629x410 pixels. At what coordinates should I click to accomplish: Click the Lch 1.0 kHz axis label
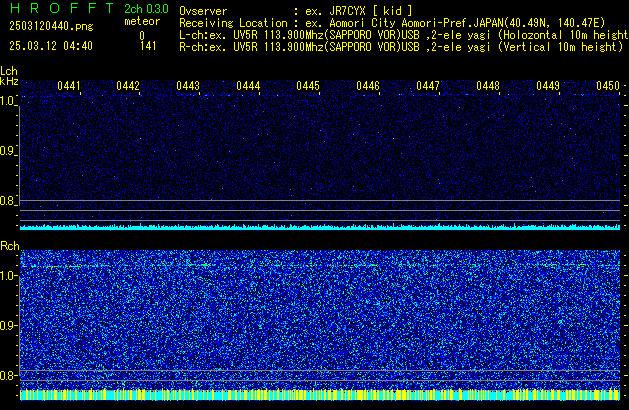(7, 101)
